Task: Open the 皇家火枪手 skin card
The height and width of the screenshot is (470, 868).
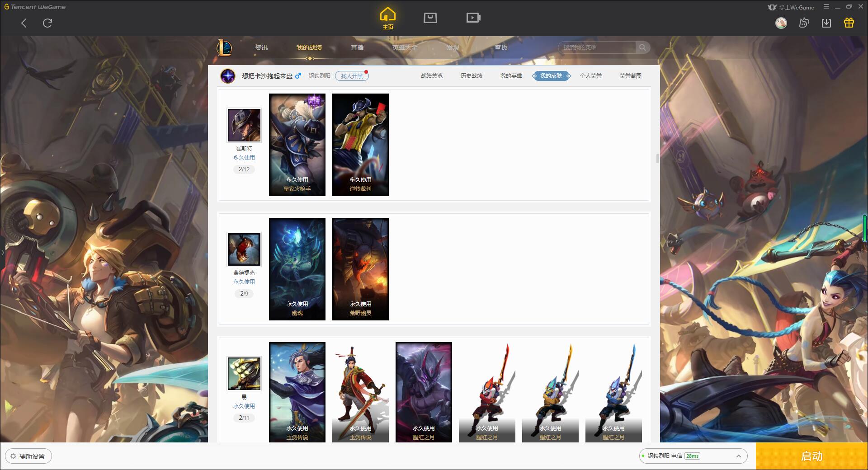Action: (x=297, y=145)
